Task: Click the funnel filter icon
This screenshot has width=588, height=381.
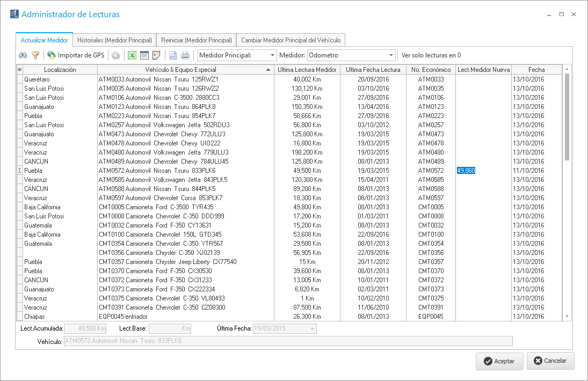Action: (35, 55)
